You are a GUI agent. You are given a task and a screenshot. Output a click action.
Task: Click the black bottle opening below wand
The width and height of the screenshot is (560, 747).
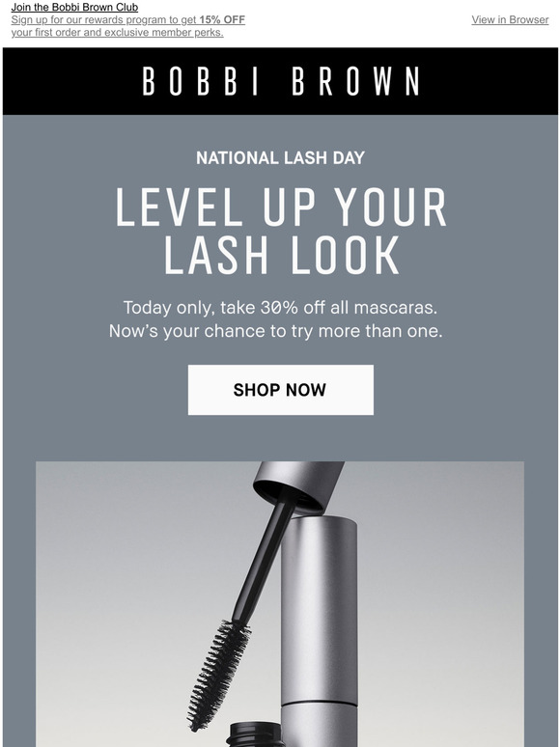[x=255, y=734]
